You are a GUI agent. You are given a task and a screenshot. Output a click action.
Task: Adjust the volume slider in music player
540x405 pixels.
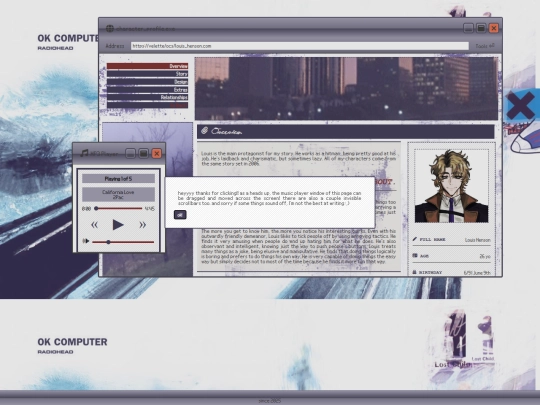tap(123, 242)
